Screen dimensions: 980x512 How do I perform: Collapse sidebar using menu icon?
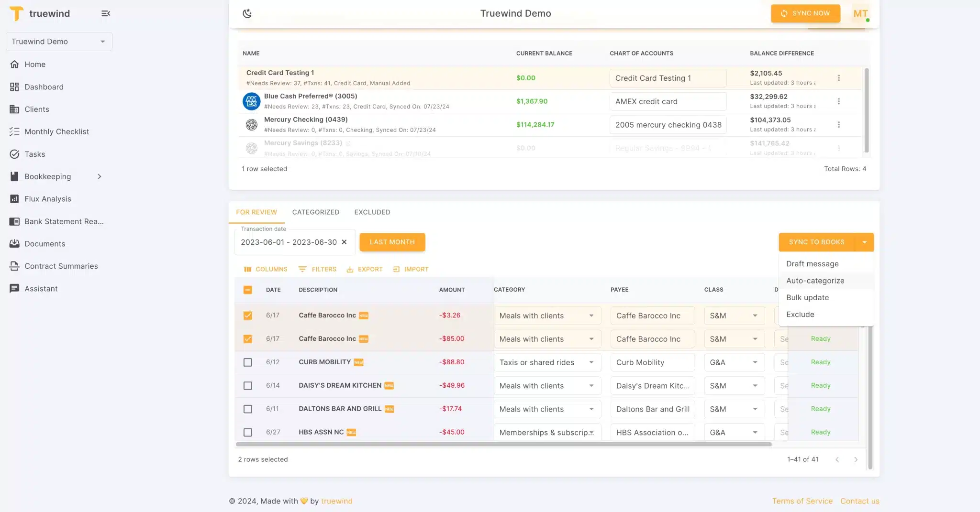pos(106,13)
